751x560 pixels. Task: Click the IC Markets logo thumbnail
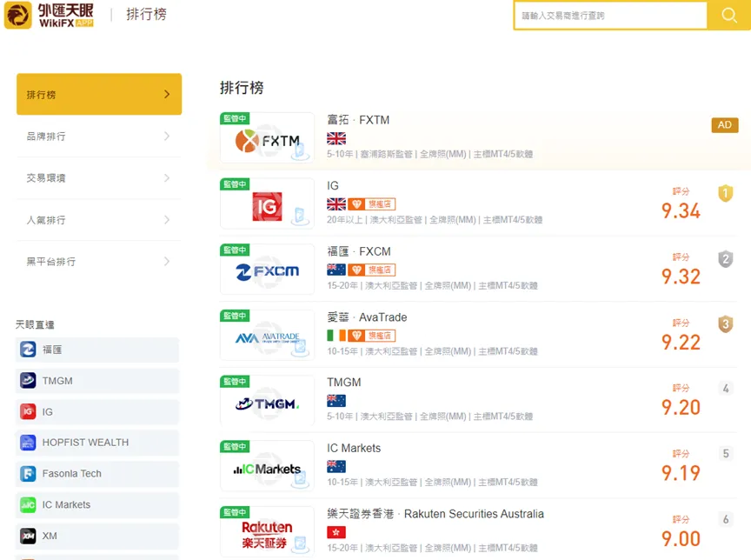[267, 466]
